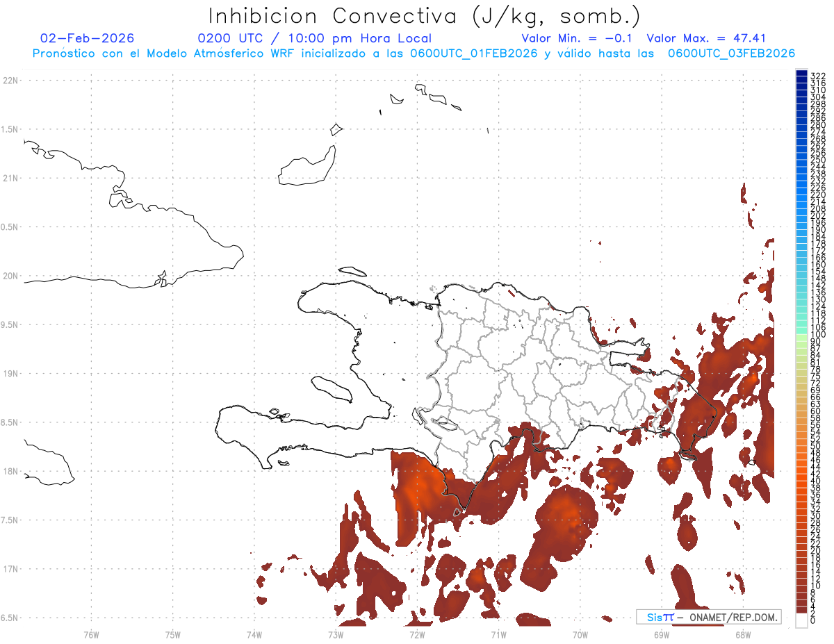Click the '75W' longitude axis label
Viewport: 834px width, 644px height.
172,634
